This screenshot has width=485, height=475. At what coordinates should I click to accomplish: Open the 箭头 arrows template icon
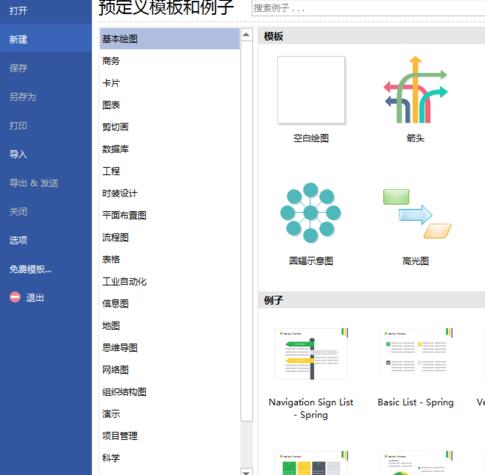pyautogui.click(x=415, y=90)
